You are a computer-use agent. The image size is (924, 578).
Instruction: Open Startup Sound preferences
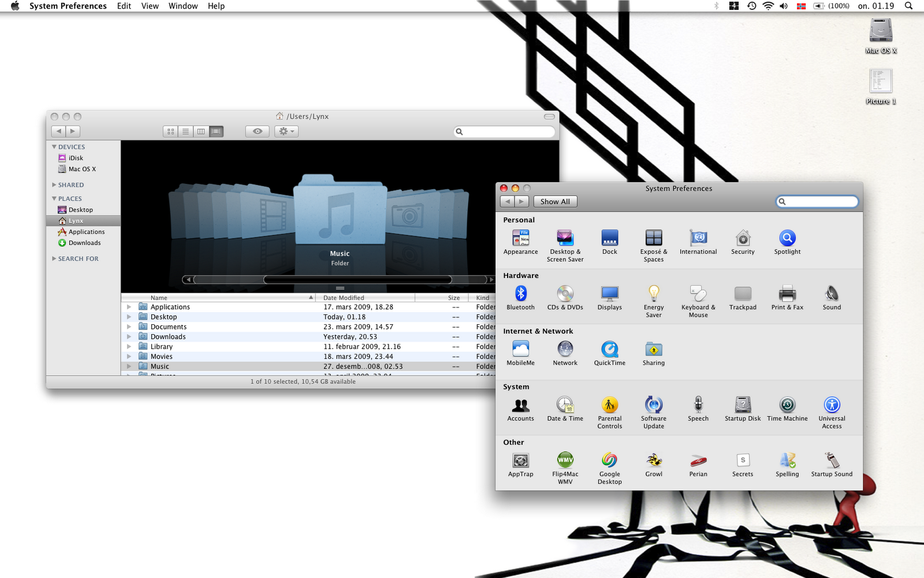point(832,464)
